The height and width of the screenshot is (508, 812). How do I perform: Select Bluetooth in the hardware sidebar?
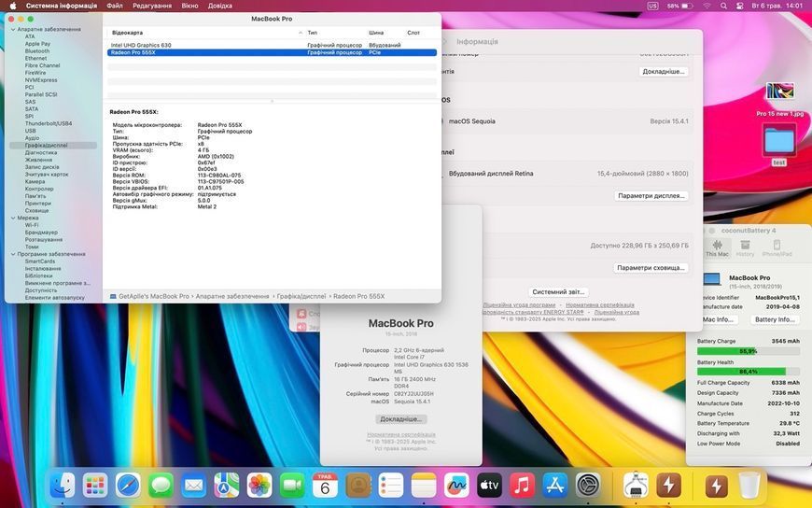pos(37,50)
